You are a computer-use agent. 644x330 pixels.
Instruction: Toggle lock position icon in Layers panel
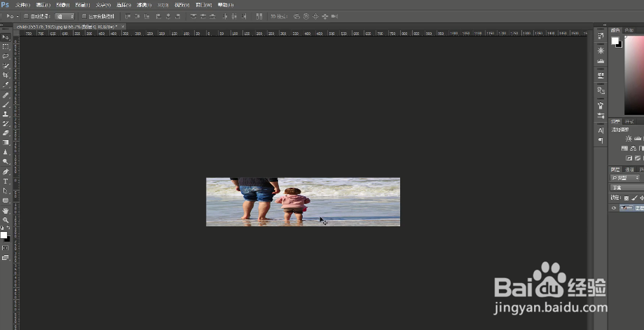[x=641, y=198]
